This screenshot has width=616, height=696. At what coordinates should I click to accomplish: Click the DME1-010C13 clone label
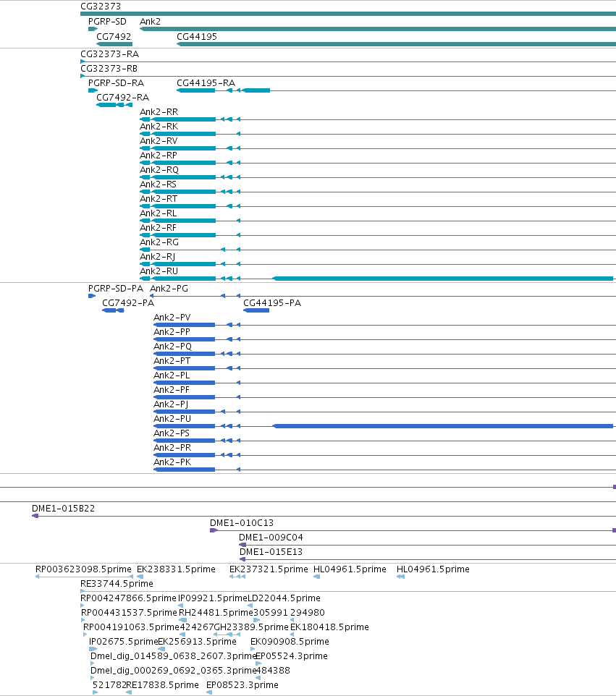[x=242, y=523]
